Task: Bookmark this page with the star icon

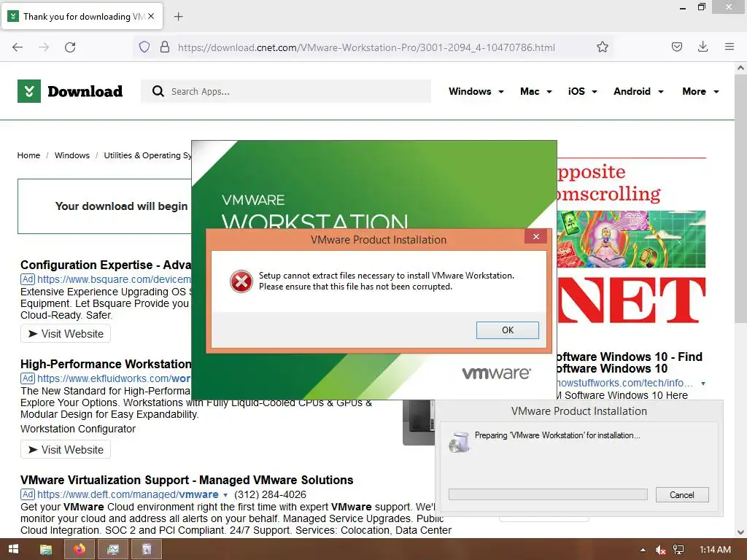Action: pos(602,47)
